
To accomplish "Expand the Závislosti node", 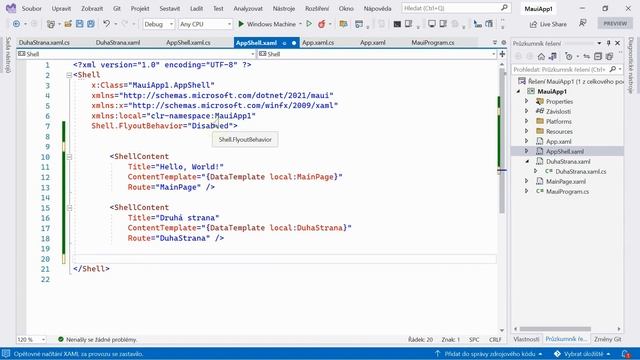I will 527,111.
